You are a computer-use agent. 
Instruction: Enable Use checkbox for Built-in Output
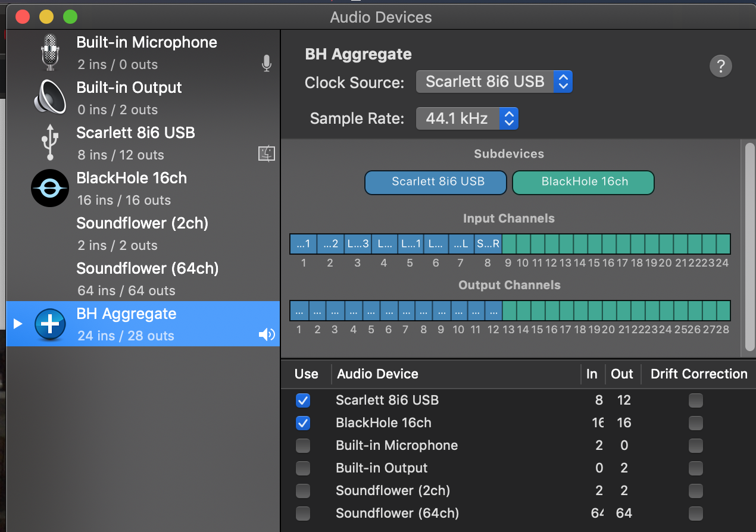click(303, 468)
